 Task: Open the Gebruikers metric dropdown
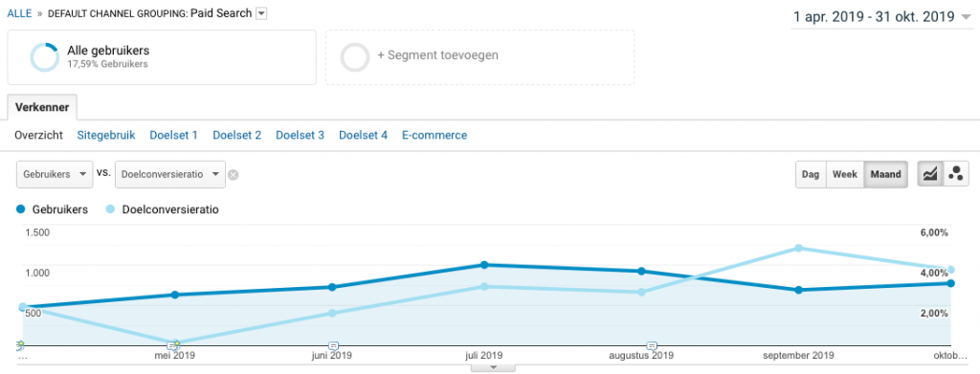55,175
